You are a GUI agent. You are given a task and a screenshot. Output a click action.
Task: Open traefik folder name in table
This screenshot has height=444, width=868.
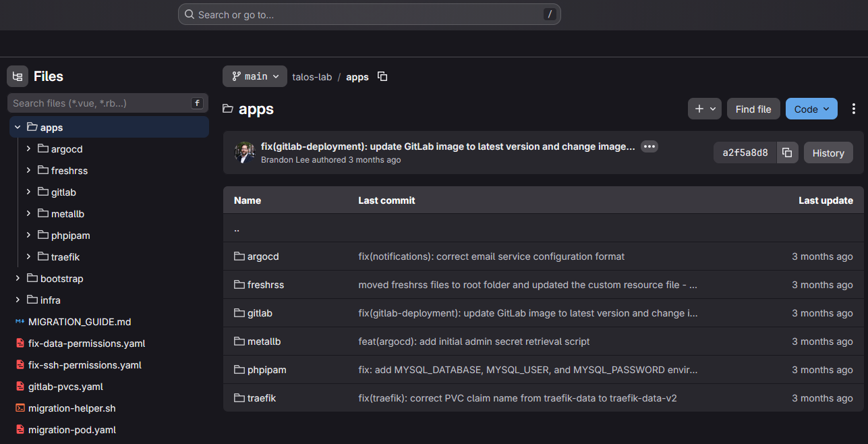262,398
